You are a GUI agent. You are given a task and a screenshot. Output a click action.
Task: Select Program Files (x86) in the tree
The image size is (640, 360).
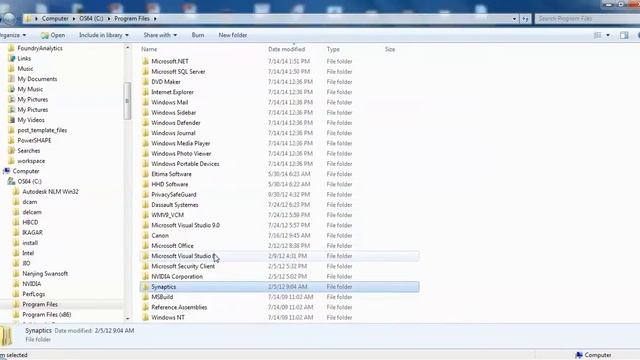pos(47,314)
